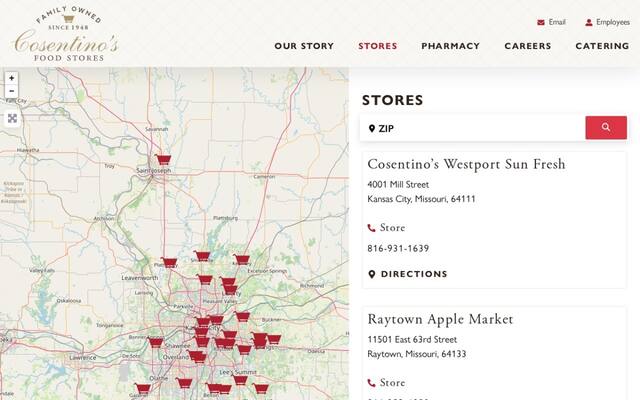This screenshot has height=400, width=640.
Task: Click the Cosentino's Food Stores logo
Action: click(x=67, y=34)
